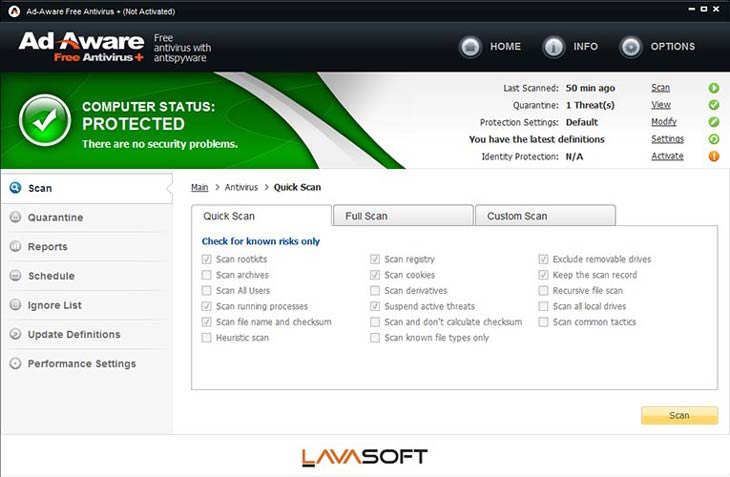Click the HOME house icon
Screen dimensions: 730x477
[470, 47]
